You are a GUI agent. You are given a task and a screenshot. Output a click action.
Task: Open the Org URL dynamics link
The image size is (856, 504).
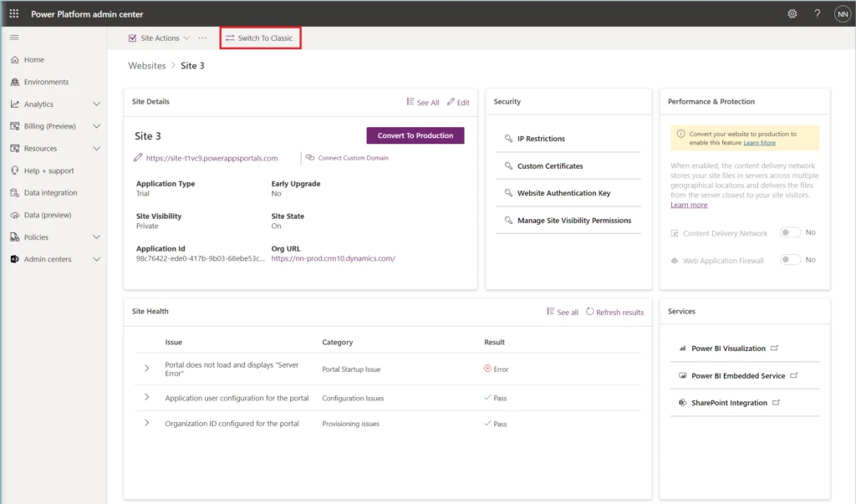tap(333, 259)
